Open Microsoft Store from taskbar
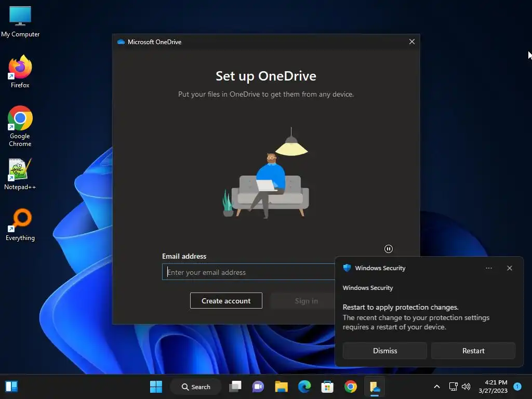 coord(327,387)
